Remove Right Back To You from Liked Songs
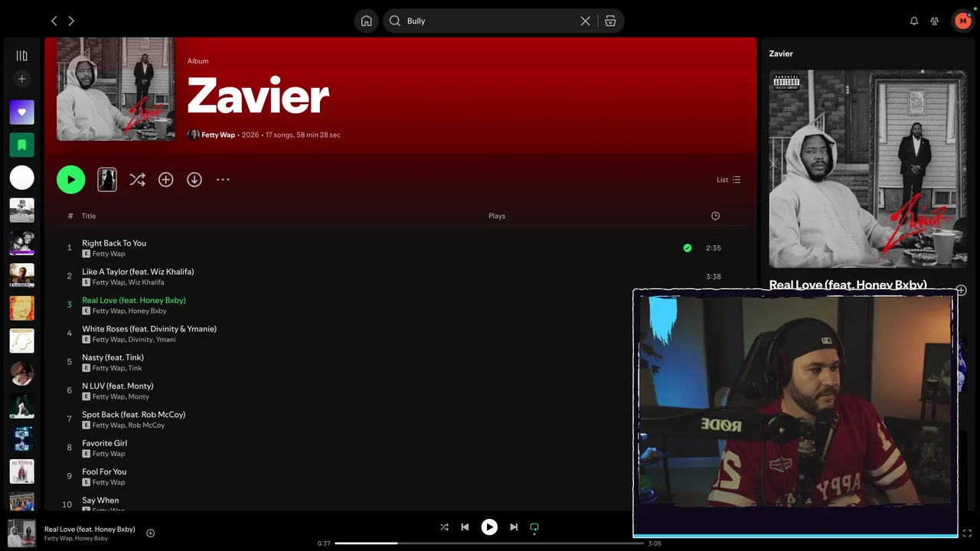This screenshot has width=980, height=551. click(x=688, y=248)
